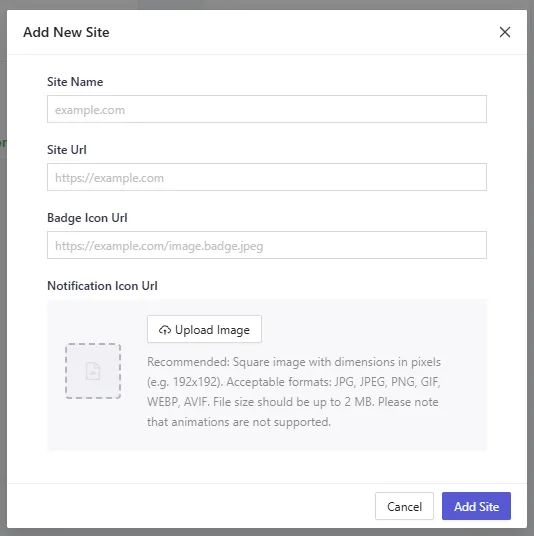The width and height of the screenshot is (534, 536).
Task: Click the cloud upload icon
Action: [x=165, y=330]
